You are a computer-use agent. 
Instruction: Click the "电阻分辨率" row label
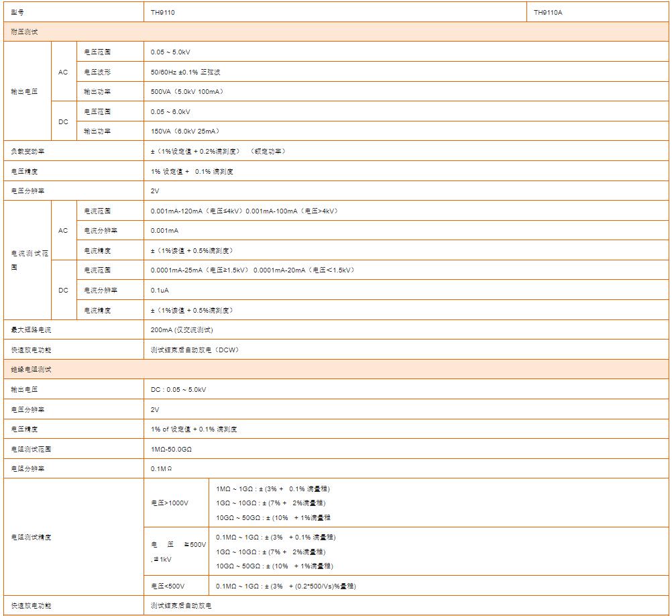point(27,468)
